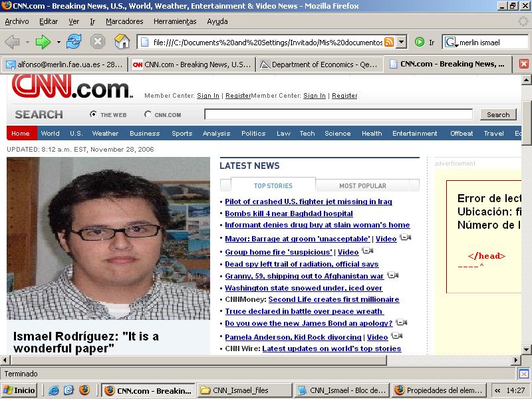
Task: Open the Archivo menu
Action: [17, 21]
